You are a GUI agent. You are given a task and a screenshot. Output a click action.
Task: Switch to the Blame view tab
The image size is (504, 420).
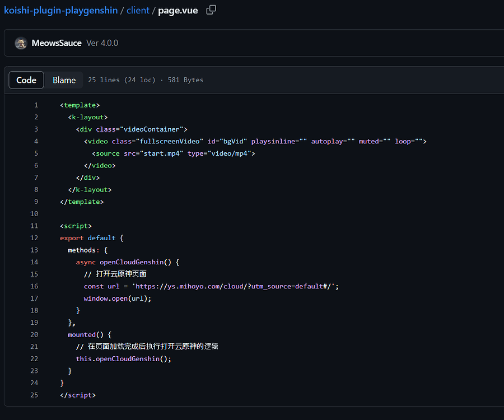pos(64,80)
